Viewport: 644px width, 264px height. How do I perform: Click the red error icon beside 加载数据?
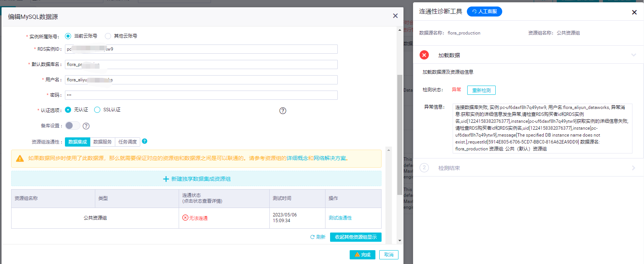pos(424,55)
